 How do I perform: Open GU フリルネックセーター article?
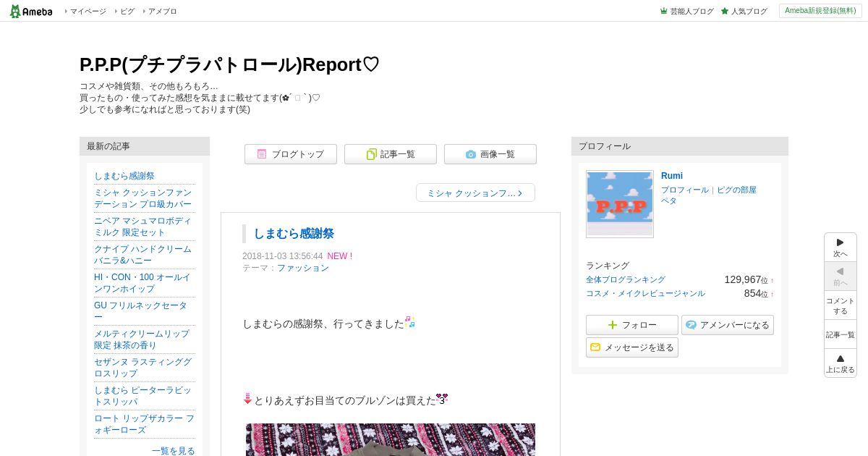pyautogui.click(x=142, y=311)
